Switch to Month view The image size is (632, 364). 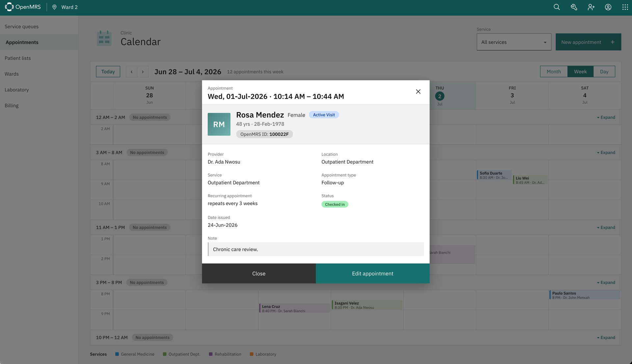(x=554, y=72)
